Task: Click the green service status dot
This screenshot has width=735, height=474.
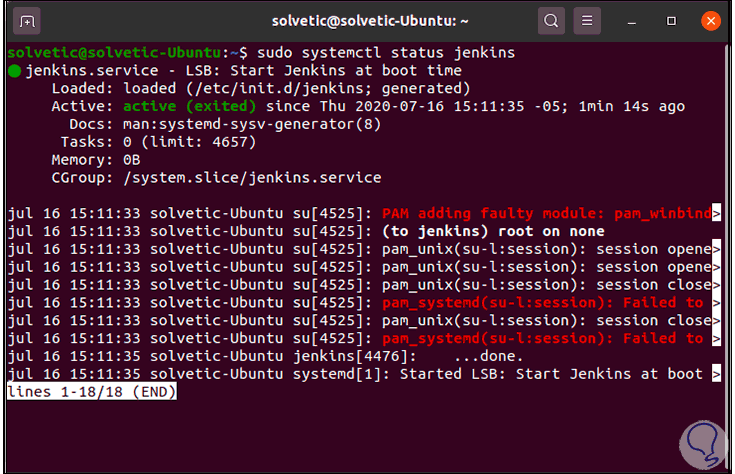Action: pos(15,71)
